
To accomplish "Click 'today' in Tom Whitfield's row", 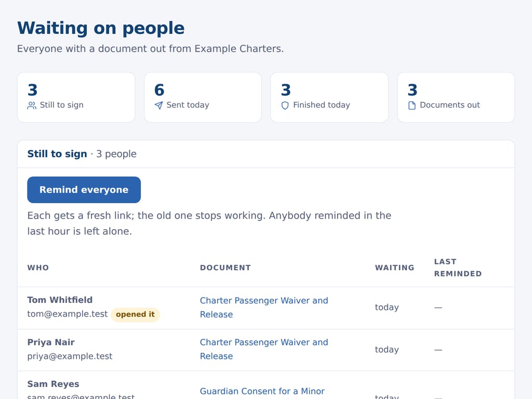I will pyautogui.click(x=387, y=308).
